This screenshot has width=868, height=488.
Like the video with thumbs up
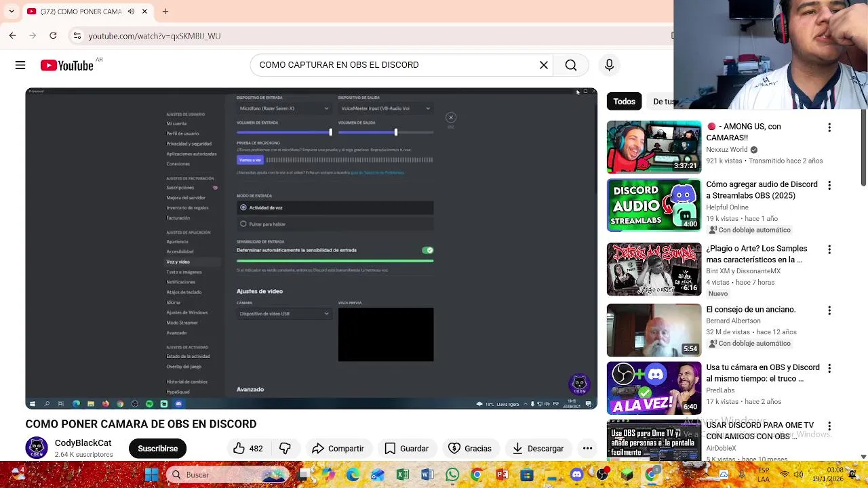(248, 448)
